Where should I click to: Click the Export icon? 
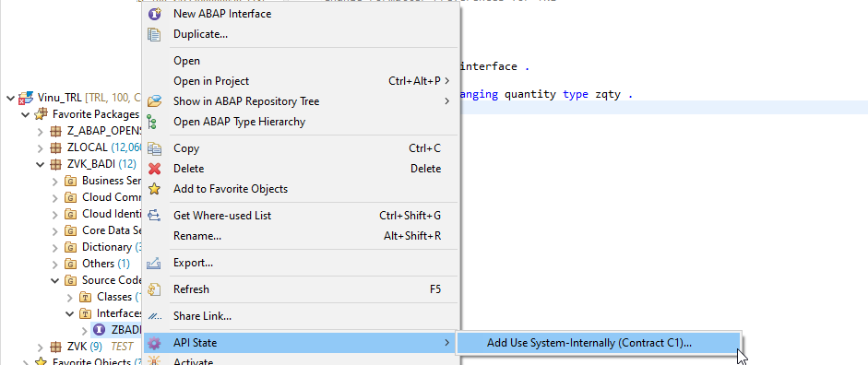pyautogui.click(x=154, y=263)
